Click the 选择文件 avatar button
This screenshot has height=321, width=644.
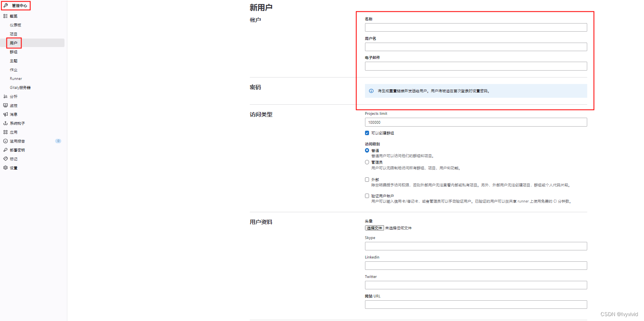374,228
